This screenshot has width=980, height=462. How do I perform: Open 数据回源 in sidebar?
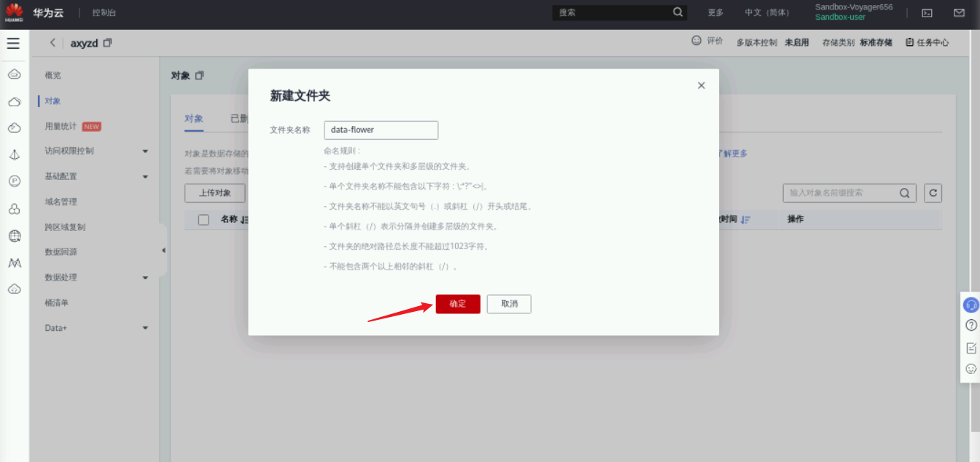(61, 252)
